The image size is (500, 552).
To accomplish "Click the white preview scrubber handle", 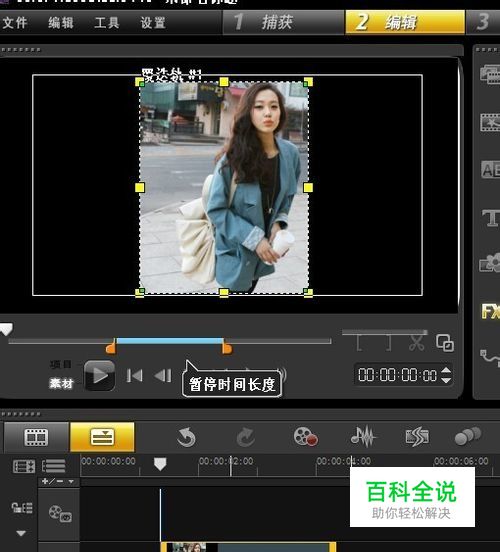I will coord(6,329).
